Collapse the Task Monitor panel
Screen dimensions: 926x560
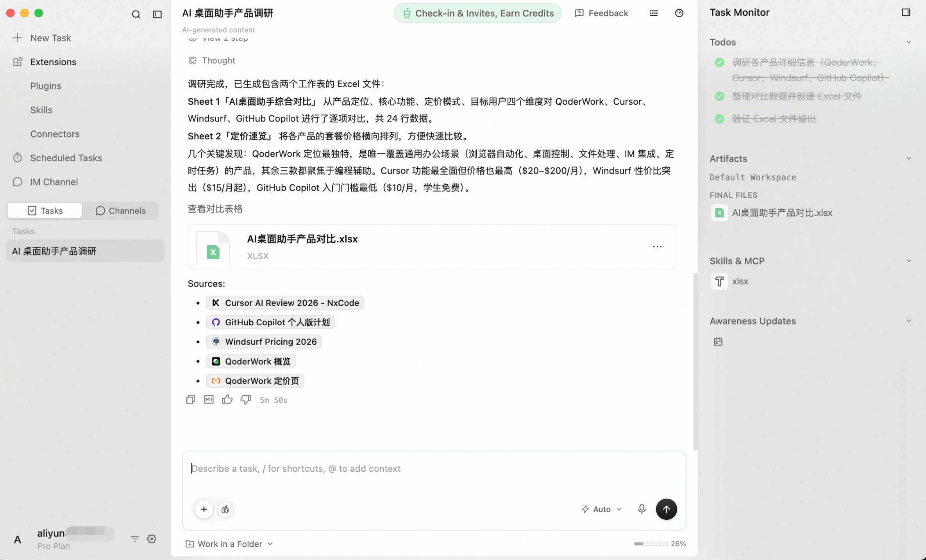pyautogui.click(x=906, y=12)
